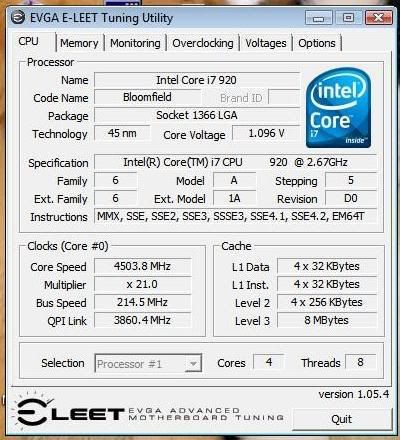This screenshot has width=400, height=440.
Task: Go to the Overclocking tab
Action: pyautogui.click(x=203, y=43)
